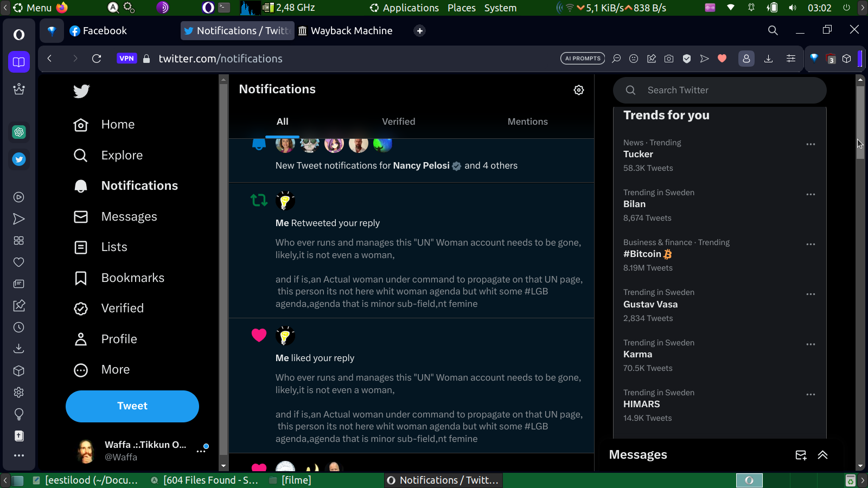Open new message compose icon
Viewport: 868px width, 488px height.
801,455
